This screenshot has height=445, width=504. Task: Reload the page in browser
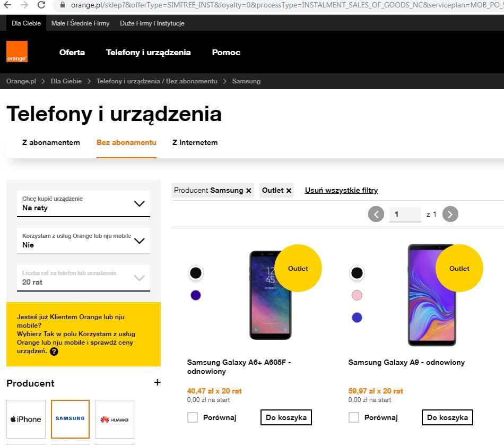(x=41, y=5)
